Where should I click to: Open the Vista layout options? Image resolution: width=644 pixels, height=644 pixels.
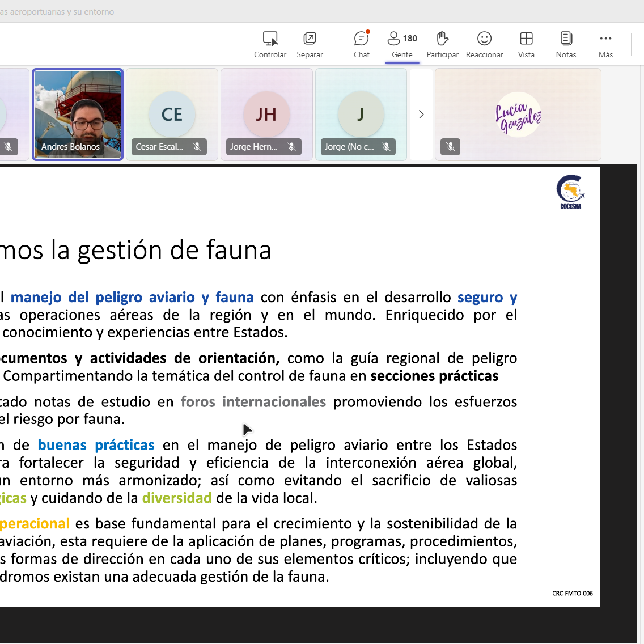[x=526, y=39]
